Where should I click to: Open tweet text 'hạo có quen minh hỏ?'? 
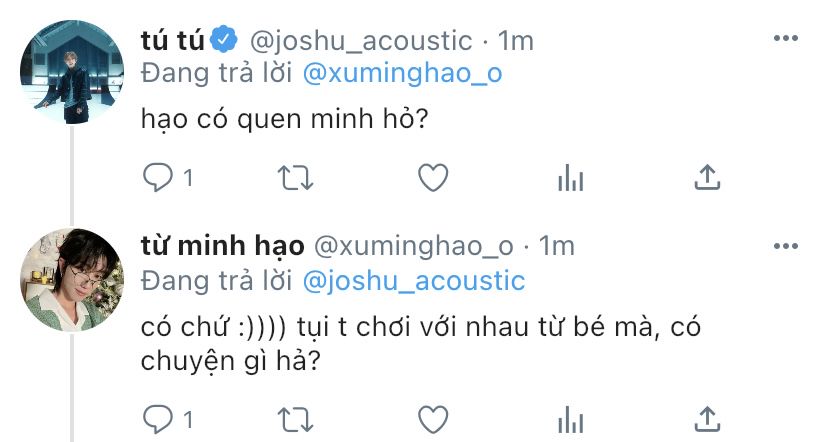284,119
